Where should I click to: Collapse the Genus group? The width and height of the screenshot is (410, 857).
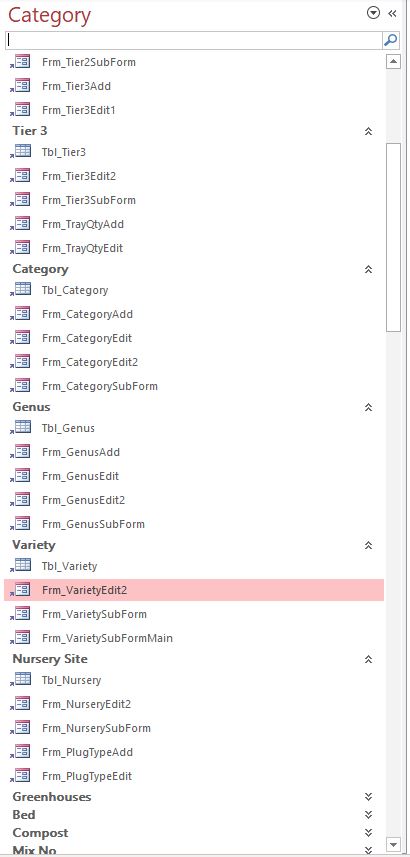click(x=368, y=407)
